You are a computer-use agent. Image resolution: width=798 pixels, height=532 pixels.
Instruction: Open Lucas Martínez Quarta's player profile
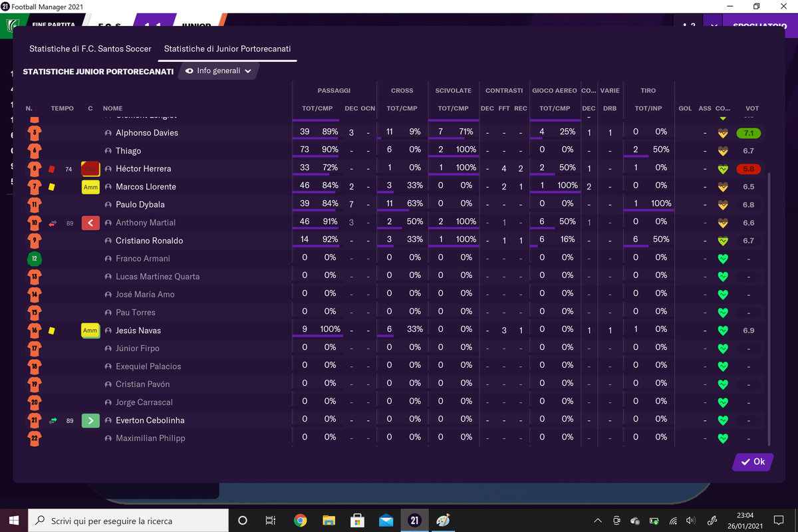coord(158,277)
